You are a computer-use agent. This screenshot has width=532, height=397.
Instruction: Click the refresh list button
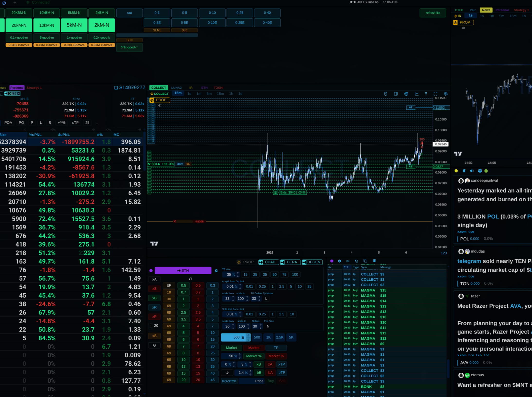433,13
